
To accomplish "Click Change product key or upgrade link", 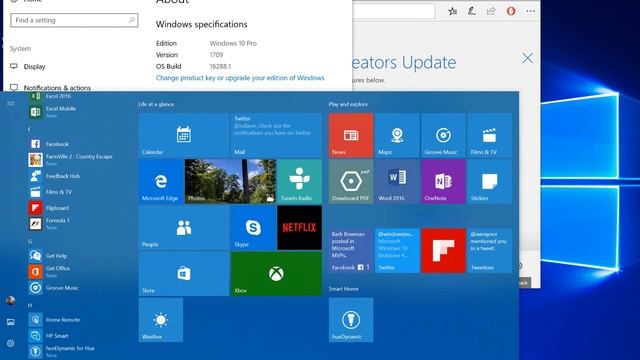I will tap(240, 78).
